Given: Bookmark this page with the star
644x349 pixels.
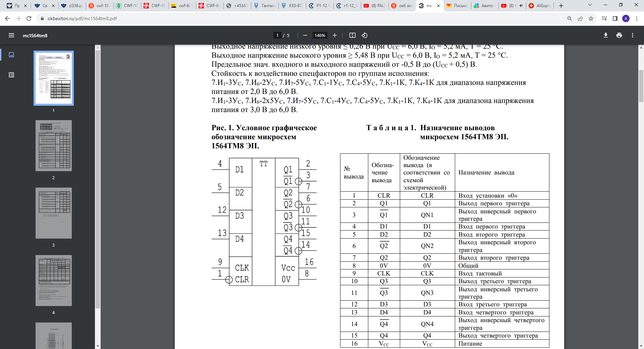Looking at the screenshot, I should point(591,18).
